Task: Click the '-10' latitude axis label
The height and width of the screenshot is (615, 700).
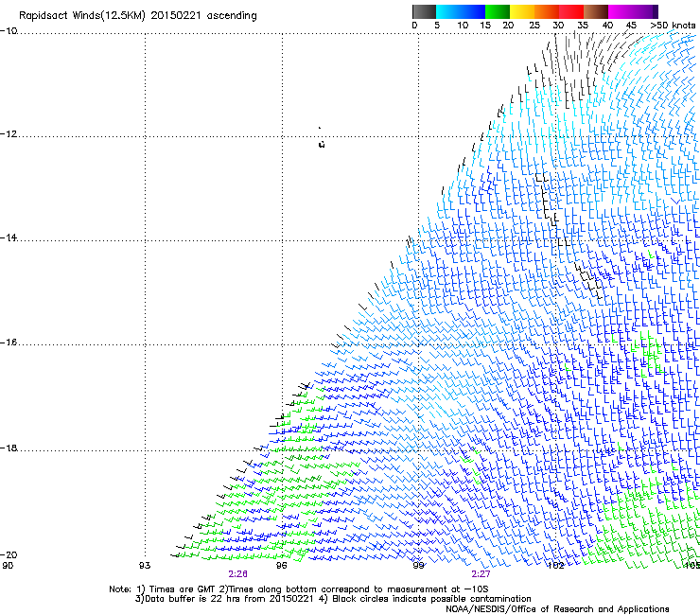Action: pyautogui.click(x=9, y=31)
